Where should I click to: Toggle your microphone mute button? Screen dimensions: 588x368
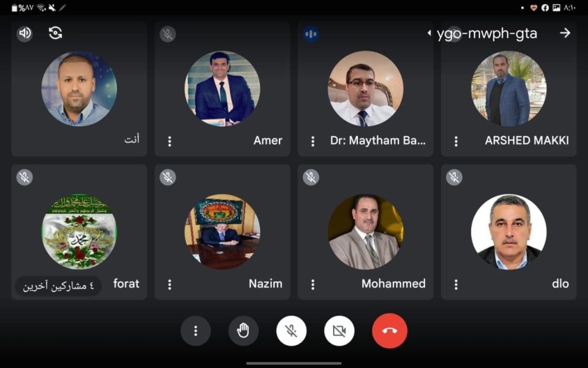pos(291,331)
